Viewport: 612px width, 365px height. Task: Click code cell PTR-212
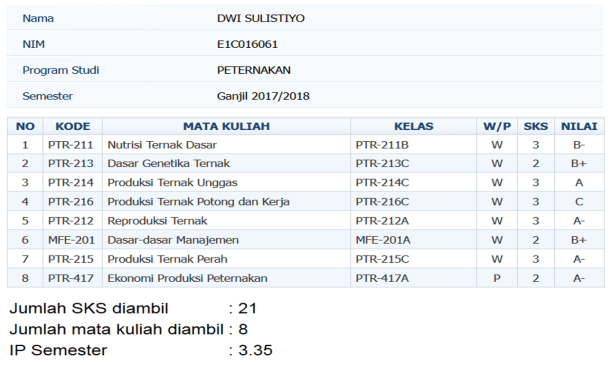pyautogui.click(x=71, y=221)
